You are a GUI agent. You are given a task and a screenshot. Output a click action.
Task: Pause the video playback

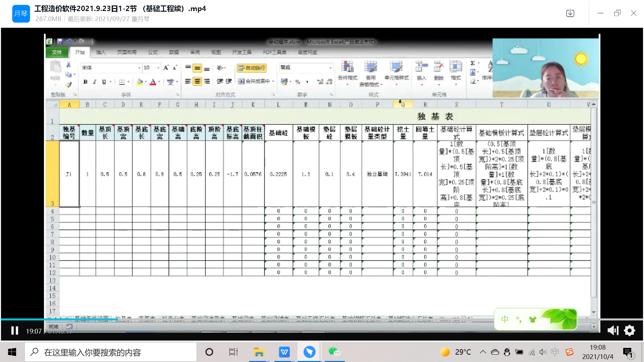14,331
